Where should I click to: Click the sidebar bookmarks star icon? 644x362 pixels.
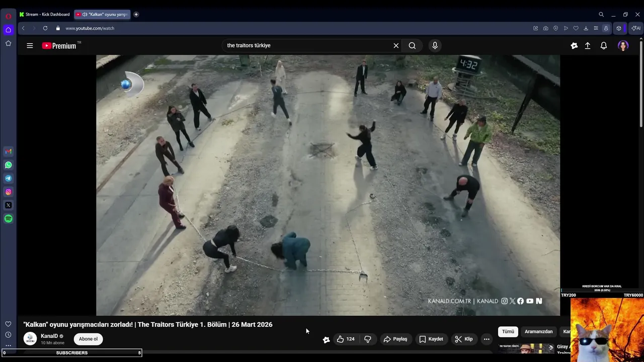[8, 43]
